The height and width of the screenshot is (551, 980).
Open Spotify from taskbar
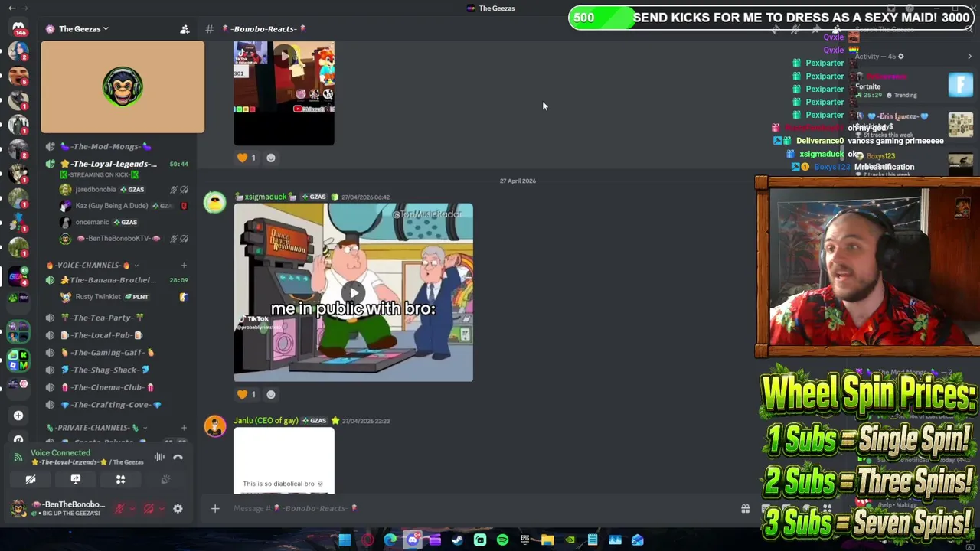502,540
